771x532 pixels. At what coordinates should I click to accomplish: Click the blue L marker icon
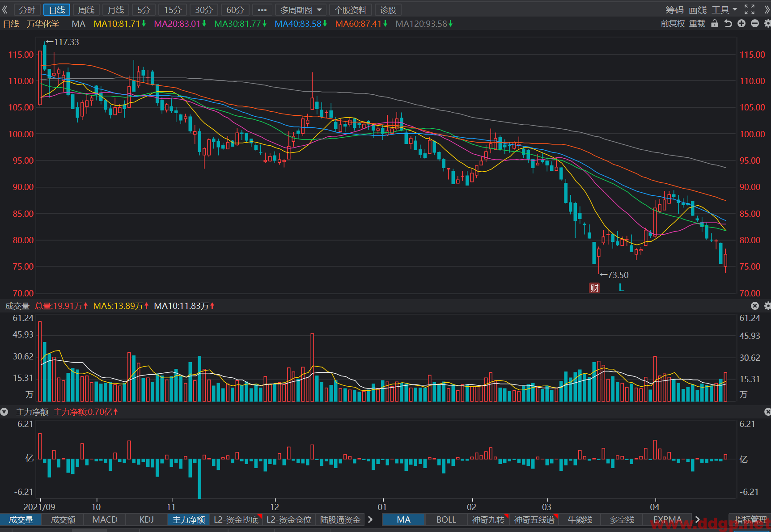[x=621, y=287]
